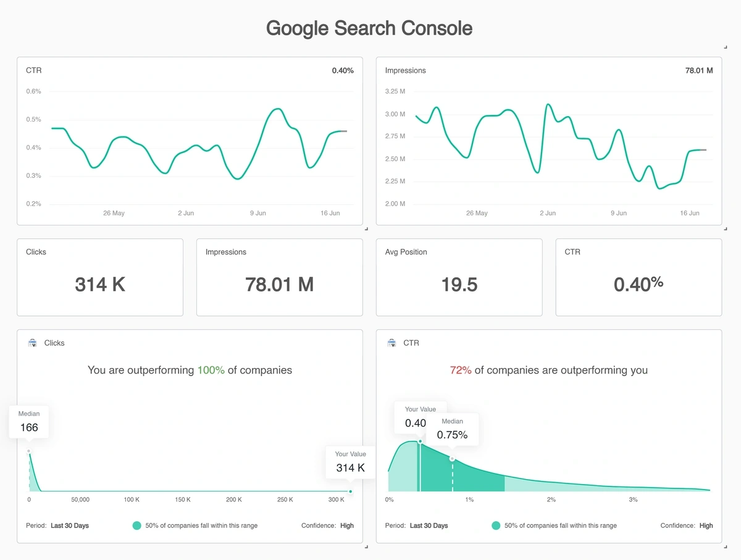Click the Your Value 314 K marker on Clicks distribution
The width and height of the screenshot is (741, 560).
tap(350, 462)
